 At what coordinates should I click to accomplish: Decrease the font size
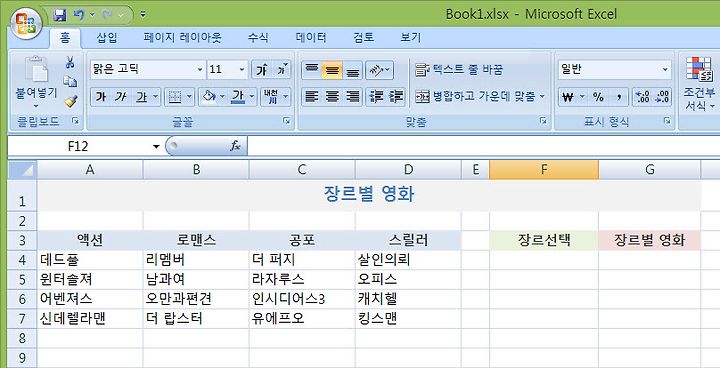pos(282,70)
